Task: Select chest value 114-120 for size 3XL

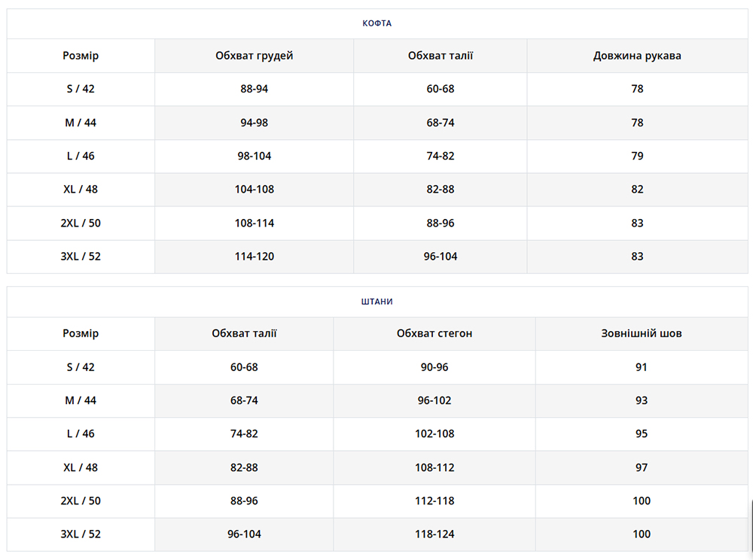Action: (254, 257)
